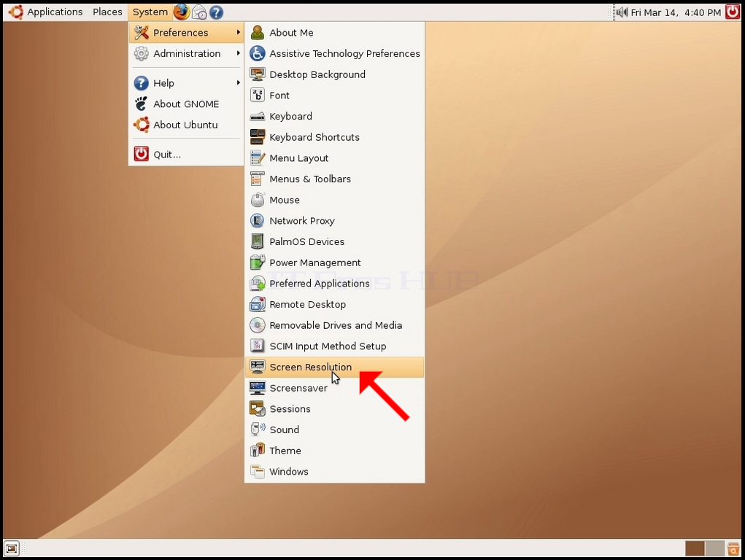The height and width of the screenshot is (560, 745).
Task: Switch to the second grey workspace
Action: point(714,548)
